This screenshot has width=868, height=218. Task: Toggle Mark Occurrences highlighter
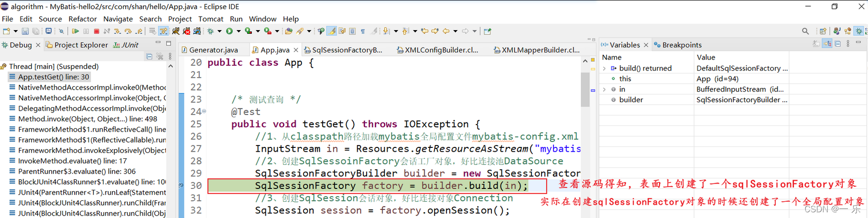332,31
